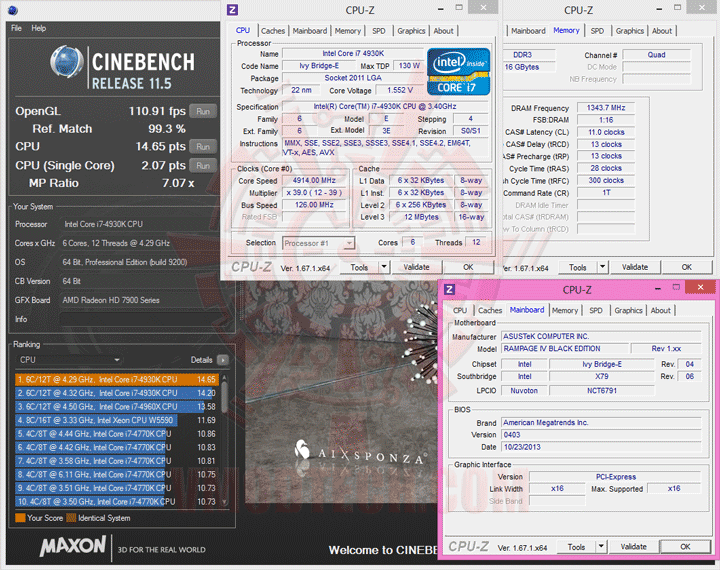Click orange Your Score legend swatch
720x570 pixels.
pos(20,518)
